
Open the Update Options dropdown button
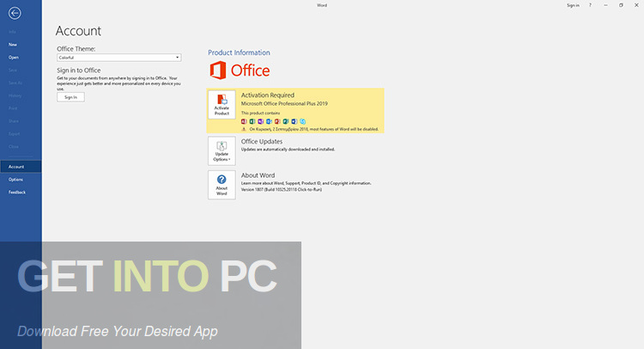222,151
